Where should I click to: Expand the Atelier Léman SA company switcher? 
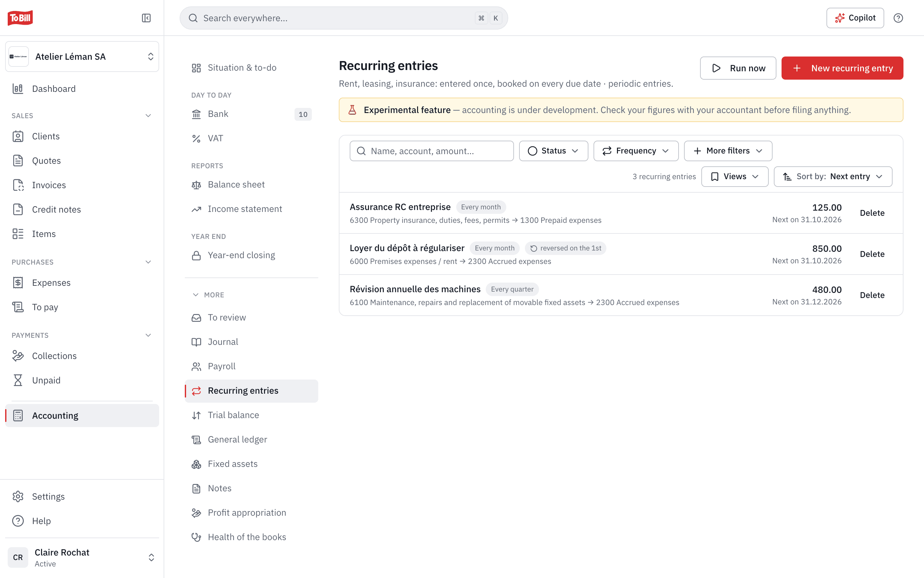tap(82, 57)
